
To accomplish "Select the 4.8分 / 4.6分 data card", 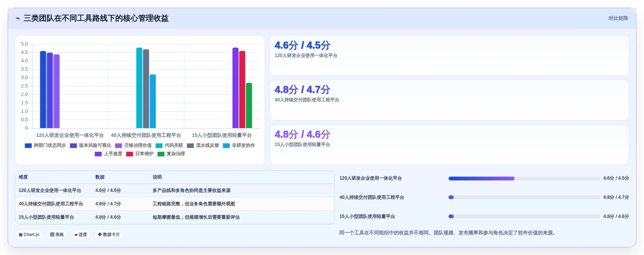I will (x=449, y=145).
